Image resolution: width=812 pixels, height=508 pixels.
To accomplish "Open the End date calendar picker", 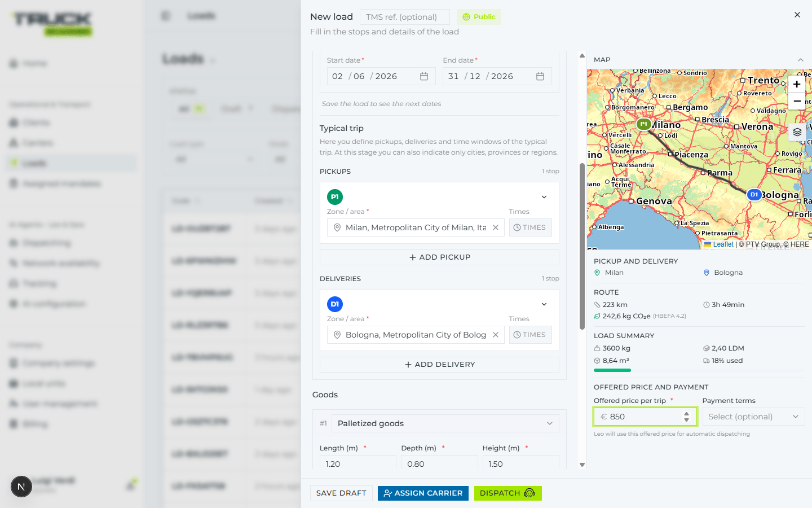I will (540, 76).
